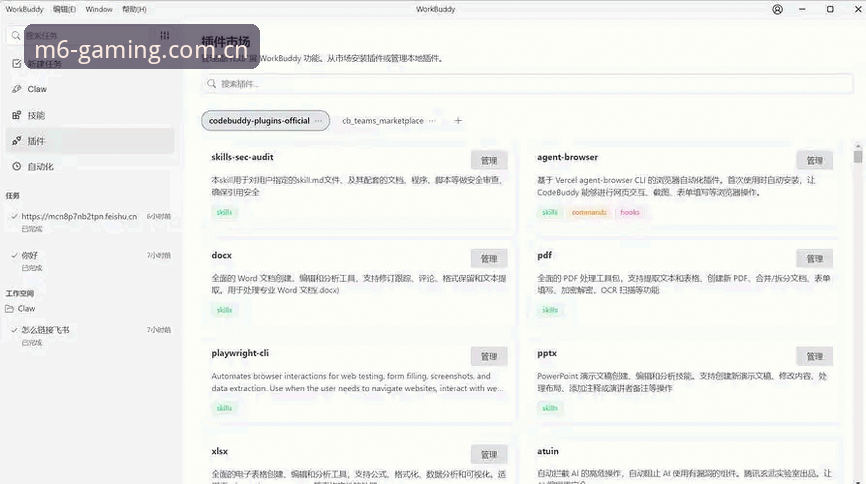Click the plus icon to add marketplace
866x484 pixels.
[x=458, y=120]
